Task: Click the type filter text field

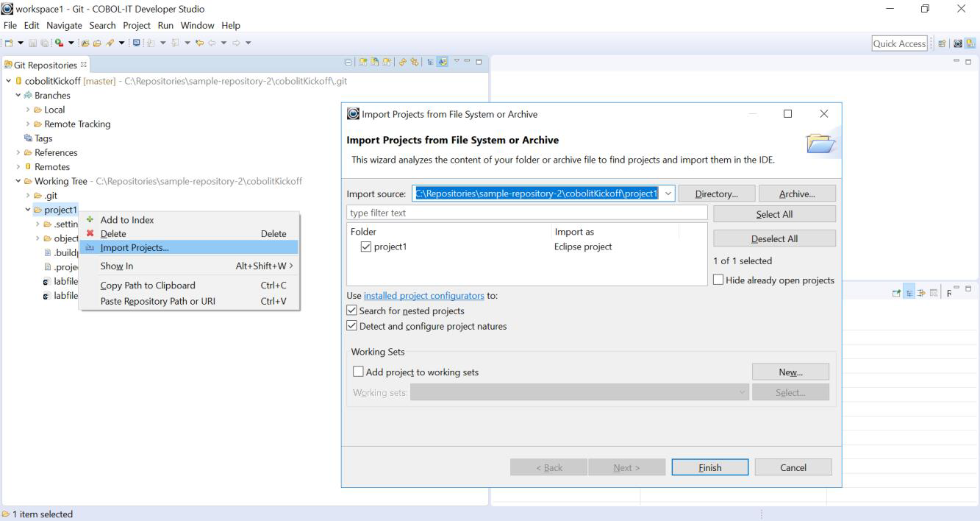Action: pos(526,213)
